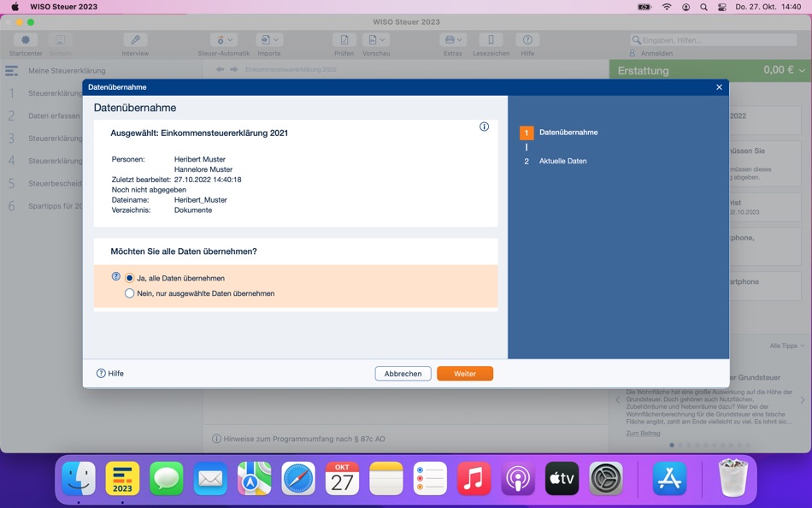This screenshot has width=812, height=508.
Task: Open Finder from the dock
Action: (x=79, y=478)
